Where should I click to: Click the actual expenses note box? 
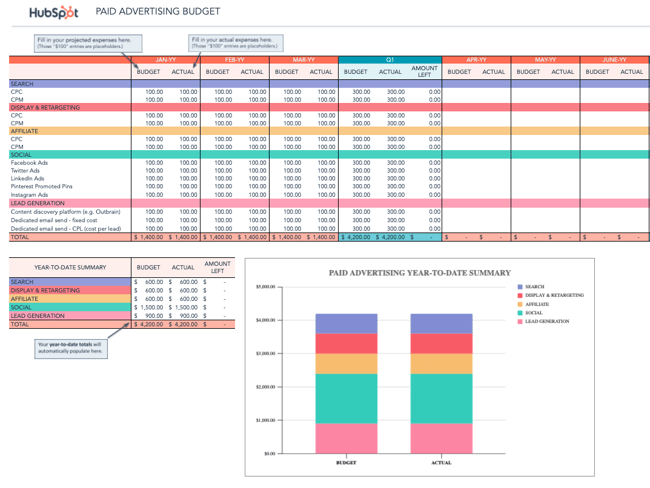tap(236, 43)
